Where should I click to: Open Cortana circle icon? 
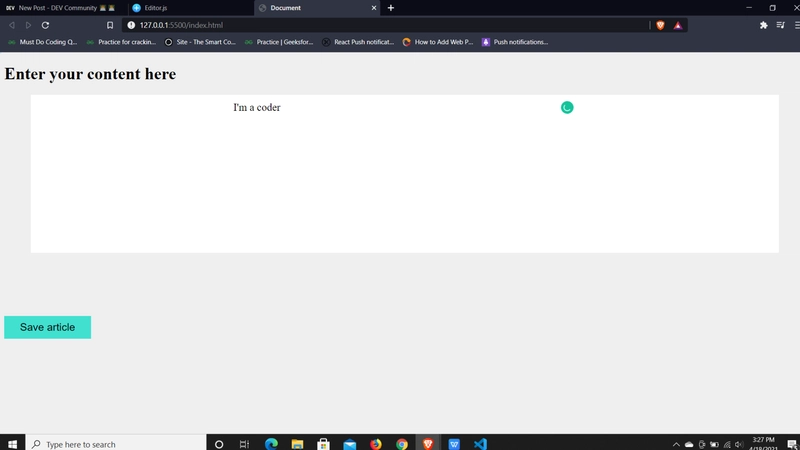[x=219, y=444]
